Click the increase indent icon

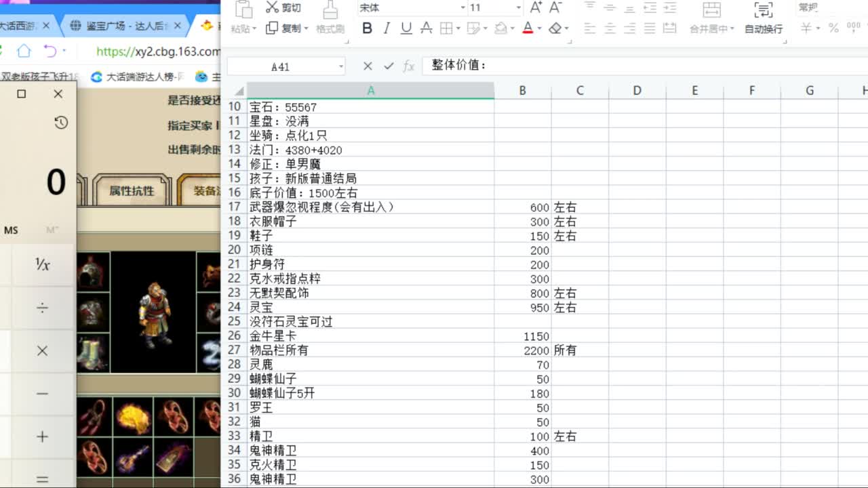click(x=670, y=7)
